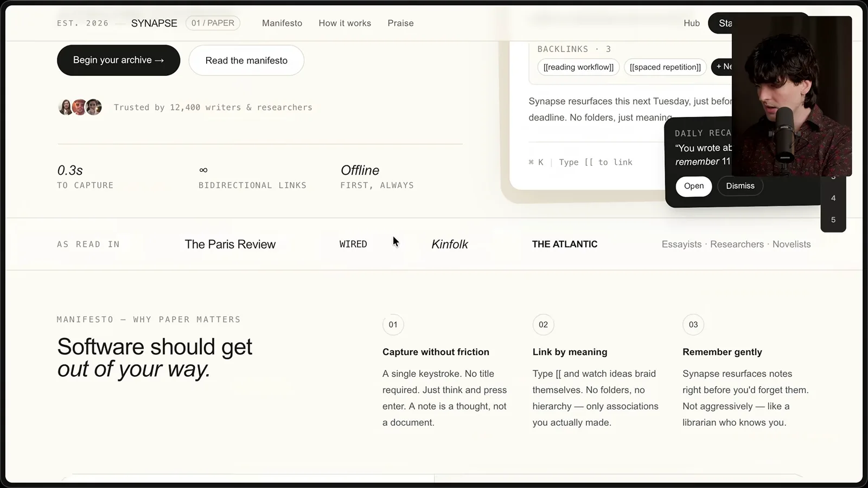The height and width of the screenshot is (488, 868).
Task: Go to How it works section
Action: click(x=345, y=23)
